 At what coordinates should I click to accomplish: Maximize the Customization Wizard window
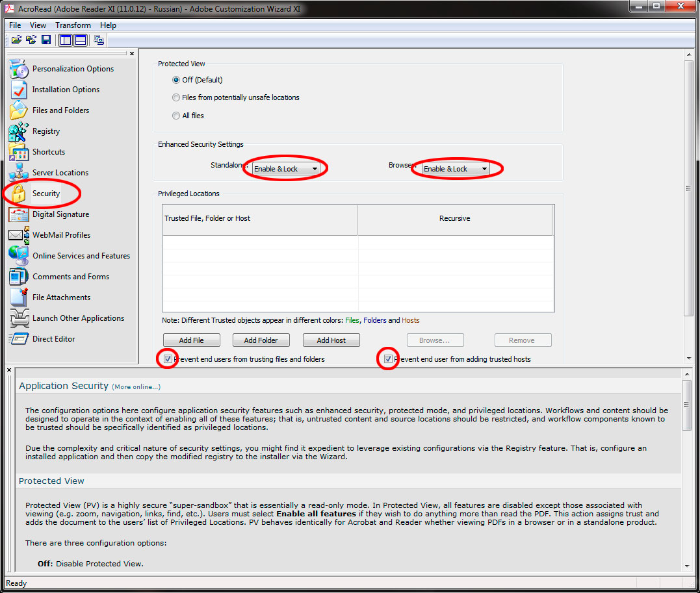(656, 6)
